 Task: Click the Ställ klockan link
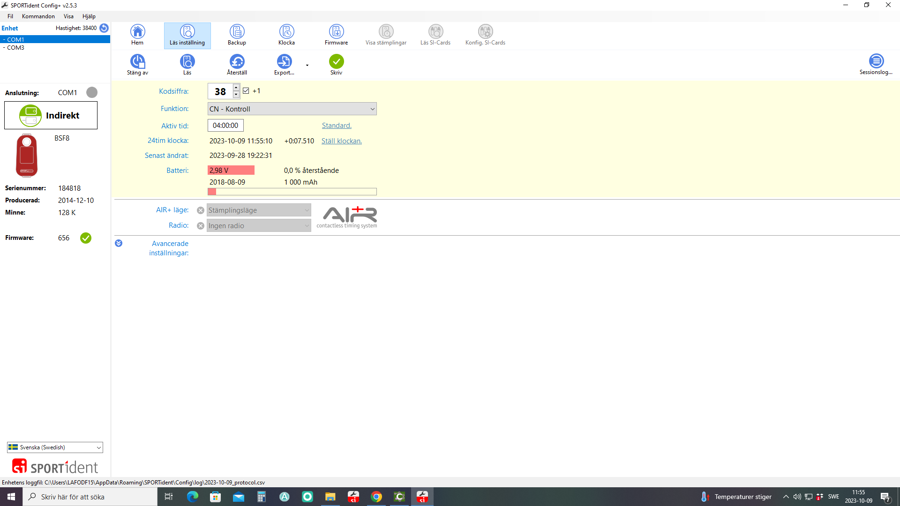click(342, 141)
